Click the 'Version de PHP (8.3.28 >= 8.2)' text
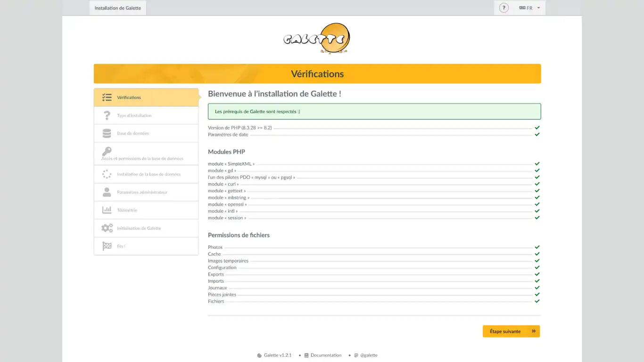This screenshot has width=644, height=362. 240,128
